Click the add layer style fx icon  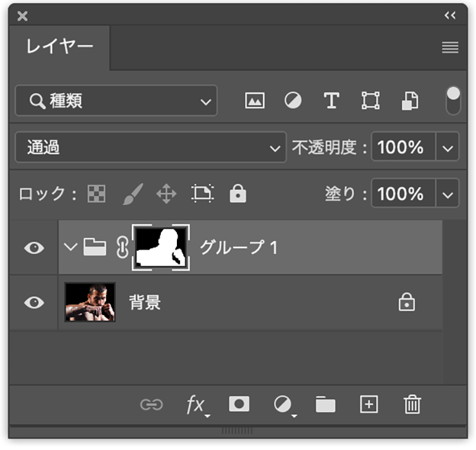[x=196, y=404]
